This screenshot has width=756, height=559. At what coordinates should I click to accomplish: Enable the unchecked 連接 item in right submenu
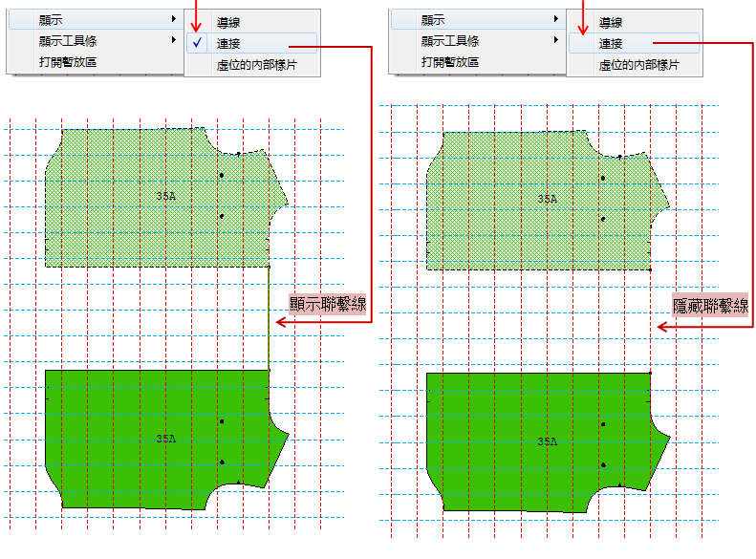610,43
